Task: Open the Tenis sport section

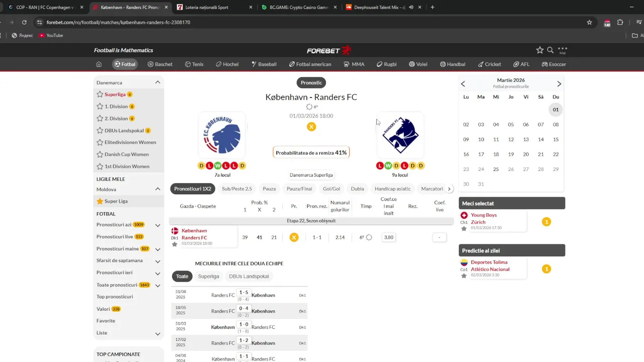Action: (x=194, y=64)
